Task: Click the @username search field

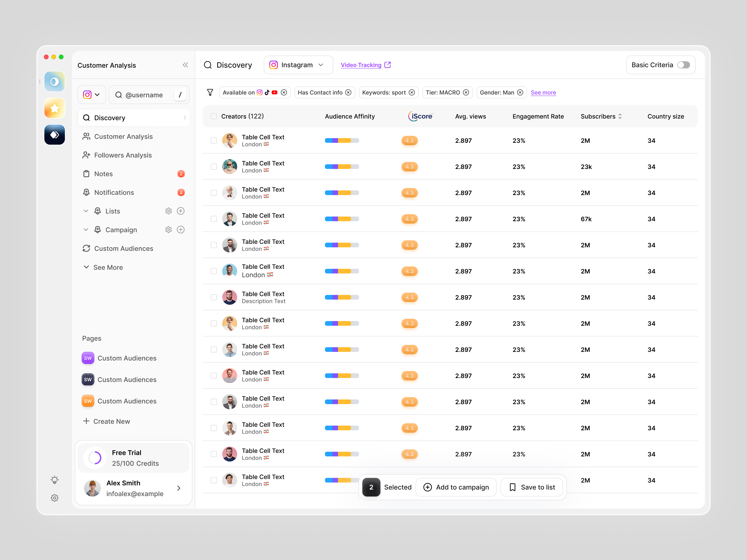Action: pos(144,95)
